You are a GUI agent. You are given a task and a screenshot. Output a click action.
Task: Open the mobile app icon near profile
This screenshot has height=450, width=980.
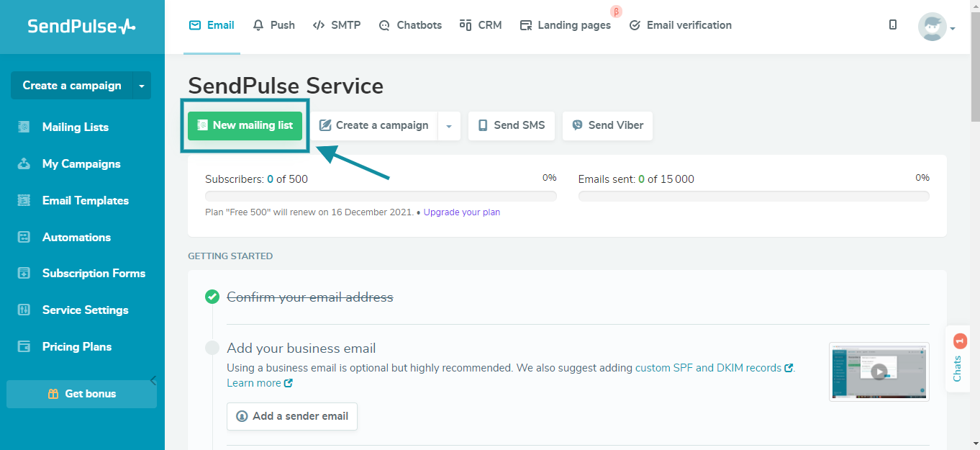(x=892, y=24)
